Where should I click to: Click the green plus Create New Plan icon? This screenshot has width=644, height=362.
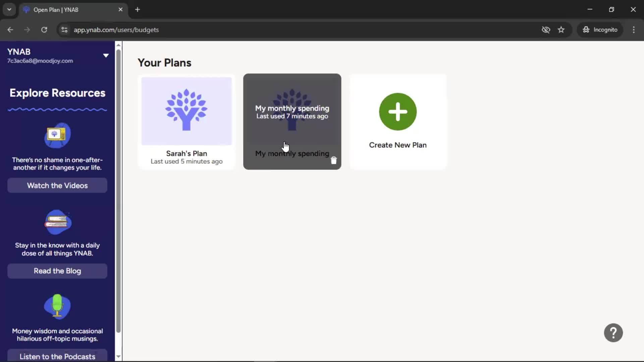pos(398,112)
